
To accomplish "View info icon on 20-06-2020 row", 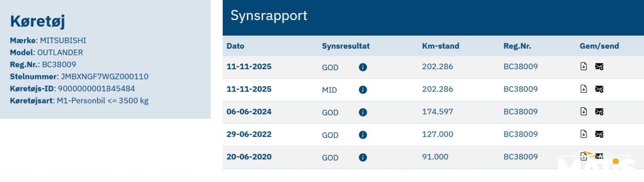I will [x=363, y=157].
